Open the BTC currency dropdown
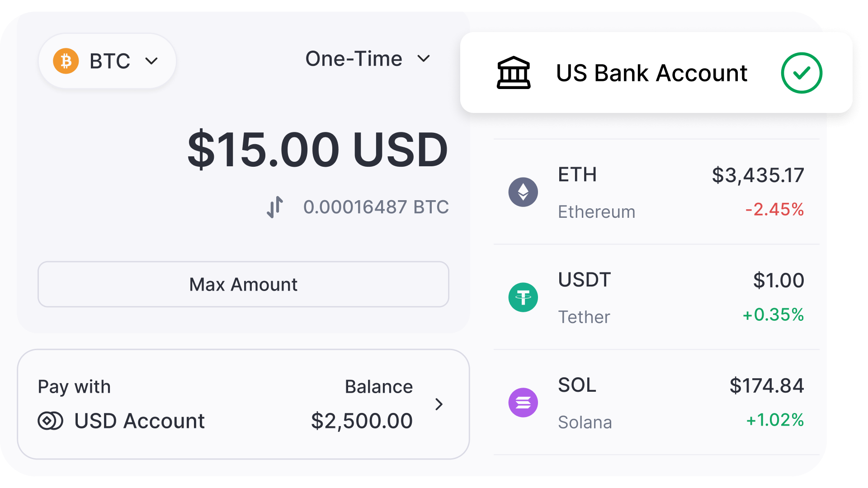 pyautogui.click(x=107, y=61)
